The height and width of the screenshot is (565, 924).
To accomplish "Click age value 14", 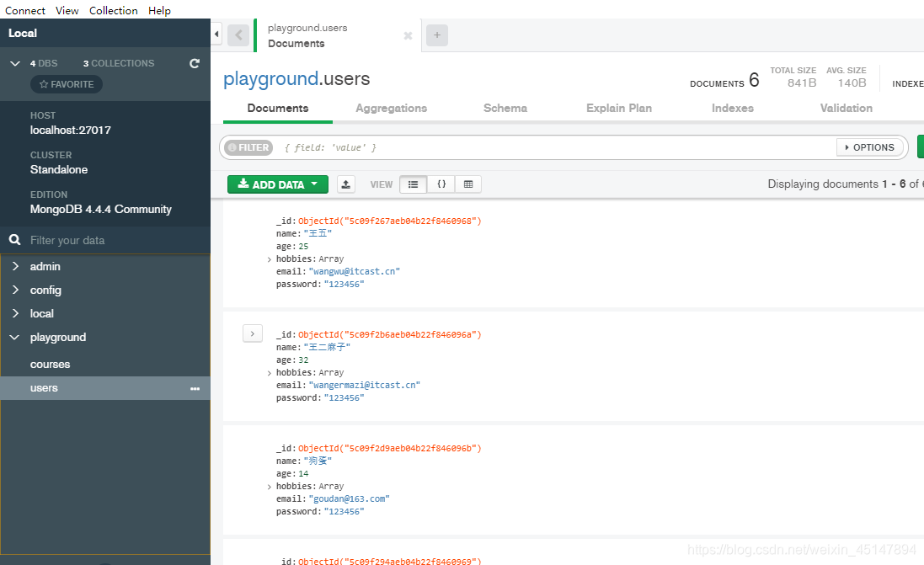I will [x=303, y=474].
